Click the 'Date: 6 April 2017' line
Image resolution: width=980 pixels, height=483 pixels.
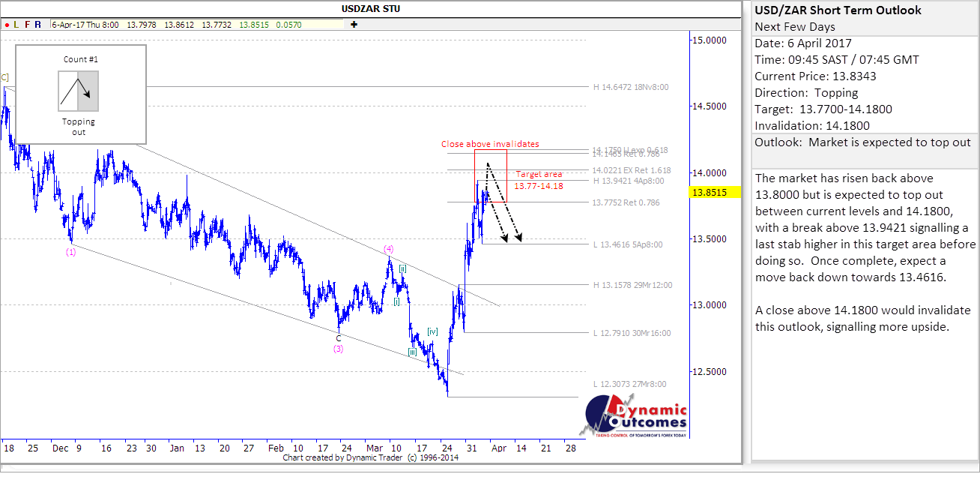point(803,43)
